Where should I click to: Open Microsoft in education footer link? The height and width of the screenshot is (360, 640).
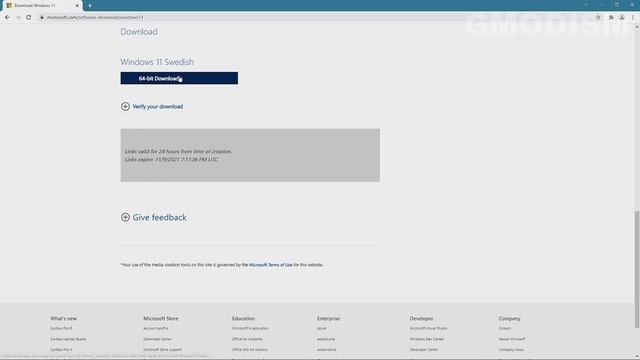click(251, 329)
